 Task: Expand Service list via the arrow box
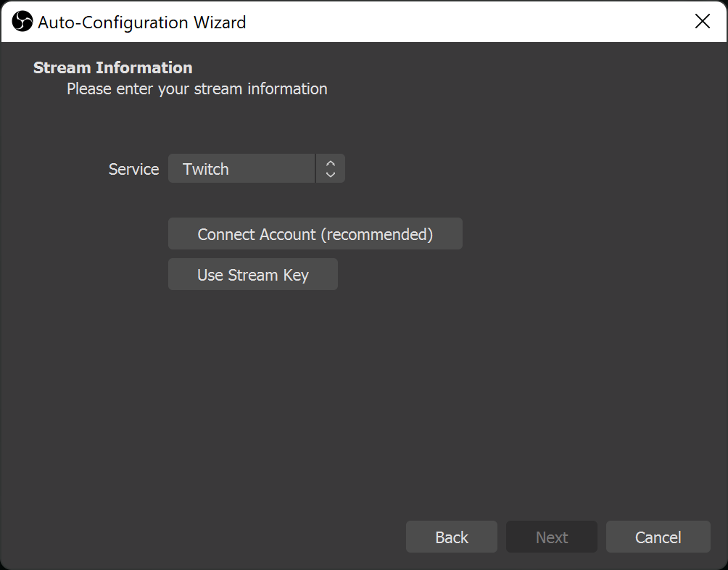(331, 169)
